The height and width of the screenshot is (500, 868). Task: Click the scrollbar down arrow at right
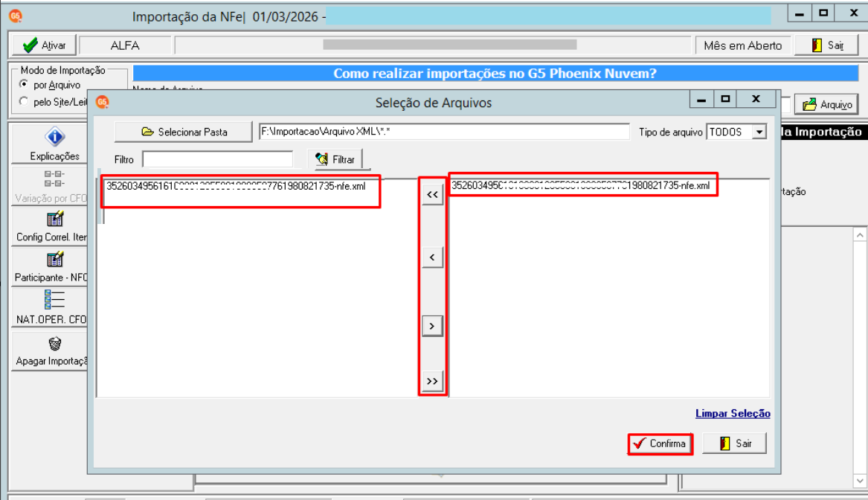[860, 481]
